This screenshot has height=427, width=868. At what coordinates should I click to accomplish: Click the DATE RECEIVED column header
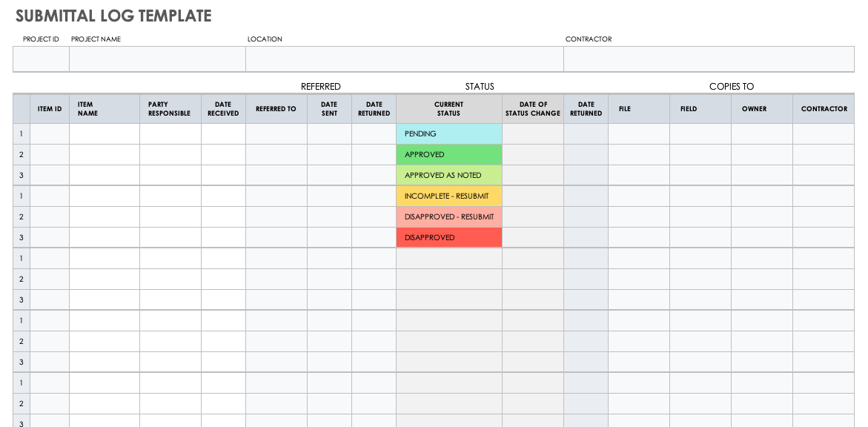pos(223,109)
